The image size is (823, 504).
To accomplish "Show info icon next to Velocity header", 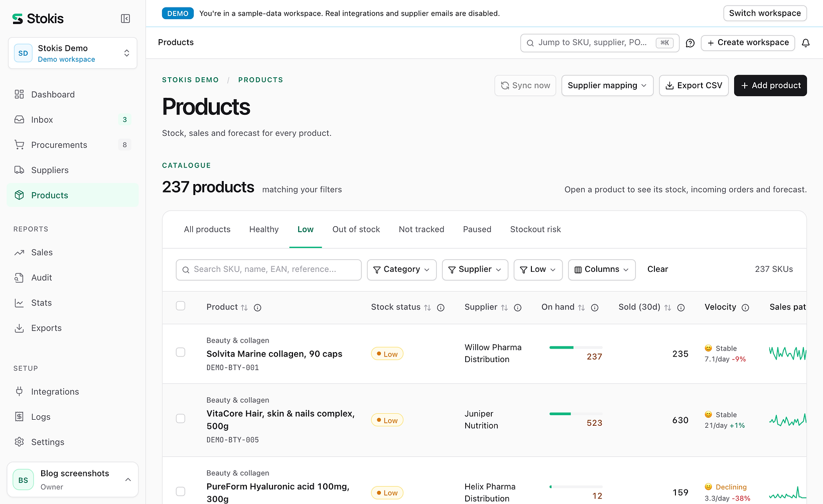I will pos(745,307).
